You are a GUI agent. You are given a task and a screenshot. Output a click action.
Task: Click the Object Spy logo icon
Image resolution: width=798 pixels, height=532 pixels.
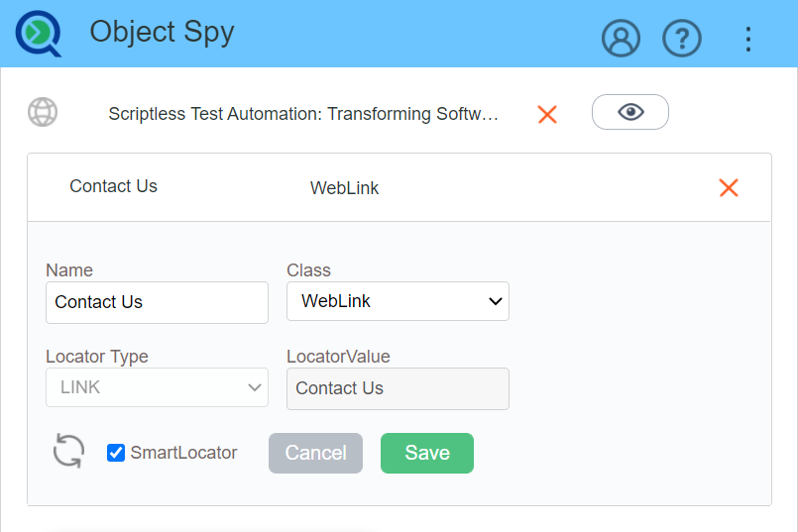point(39,34)
